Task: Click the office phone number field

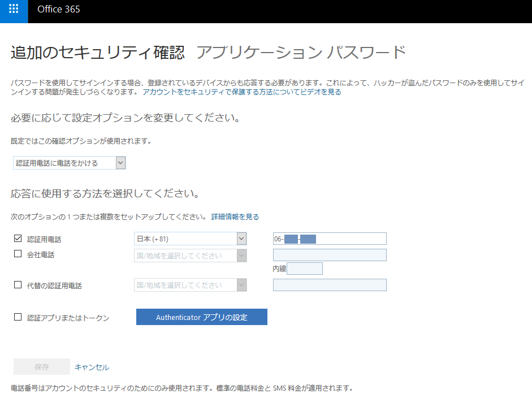Action: click(330, 255)
